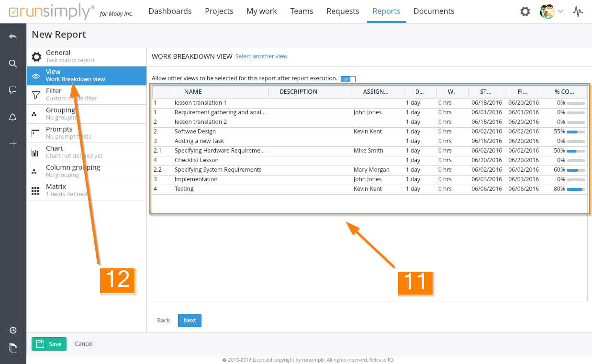Open notifications bell icon in sidebar
The image size is (592, 364).
pos(13,117)
